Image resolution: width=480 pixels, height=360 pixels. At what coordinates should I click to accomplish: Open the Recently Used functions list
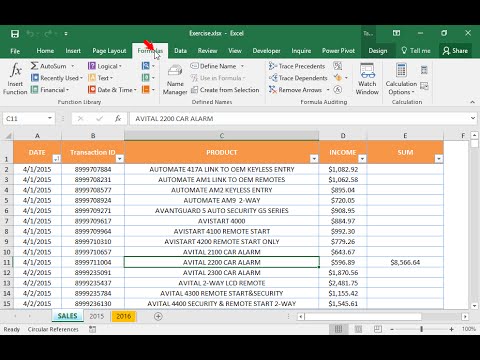[56, 78]
